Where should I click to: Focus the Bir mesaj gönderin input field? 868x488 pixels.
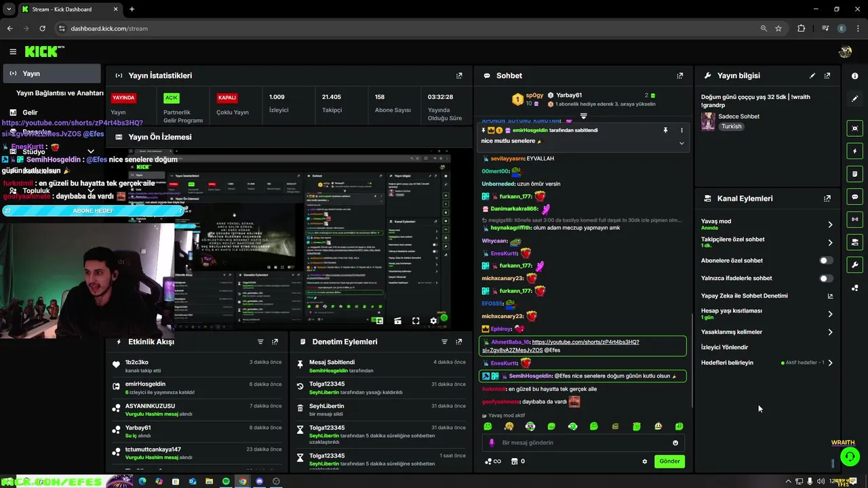[582, 443]
